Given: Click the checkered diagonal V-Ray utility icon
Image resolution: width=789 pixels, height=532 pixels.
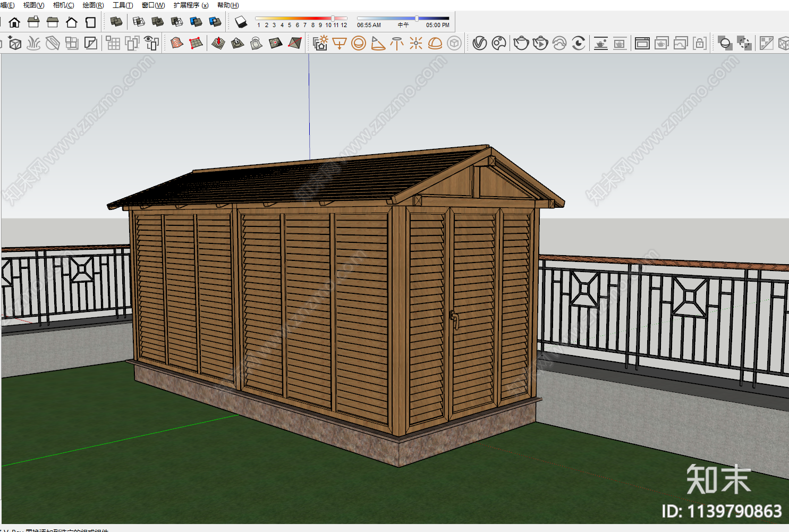Looking at the screenshot, I should click(x=767, y=43).
